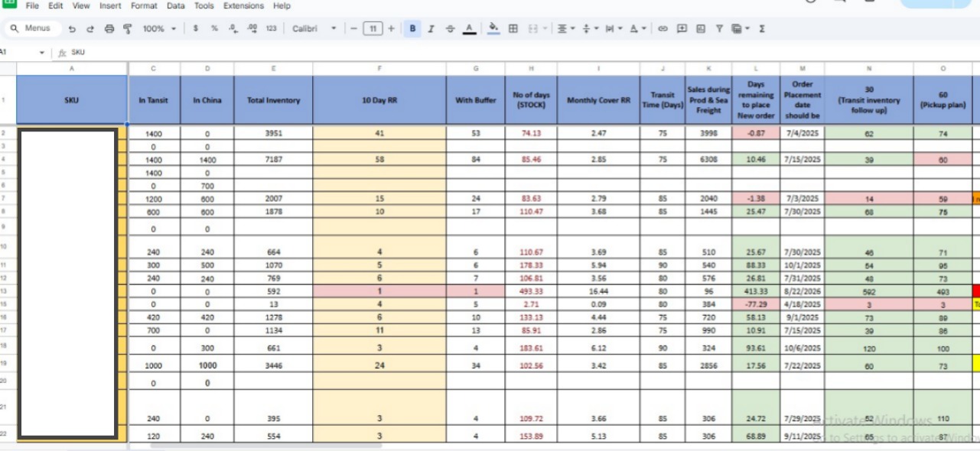Image resolution: width=980 pixels, height=451 pixels.
Task: Open Filter views table icon dropdown
Action: point(740,28)
